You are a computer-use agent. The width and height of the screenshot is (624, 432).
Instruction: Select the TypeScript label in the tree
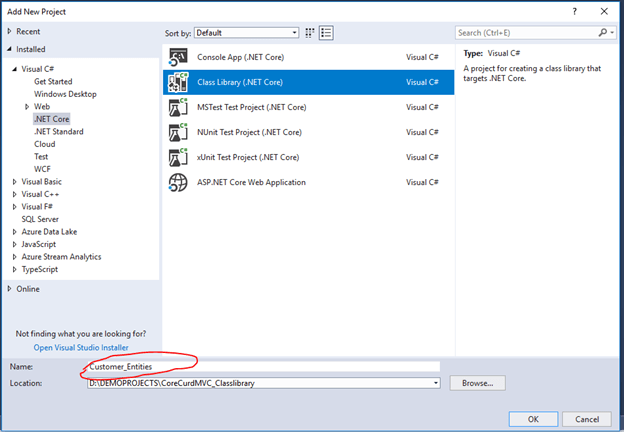click(x=40, y=270)
